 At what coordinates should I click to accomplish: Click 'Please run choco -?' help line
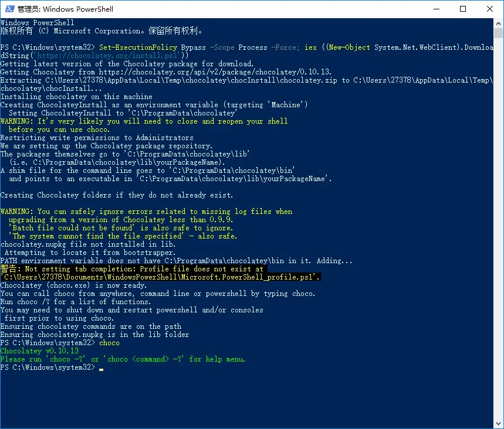(123, 359)
